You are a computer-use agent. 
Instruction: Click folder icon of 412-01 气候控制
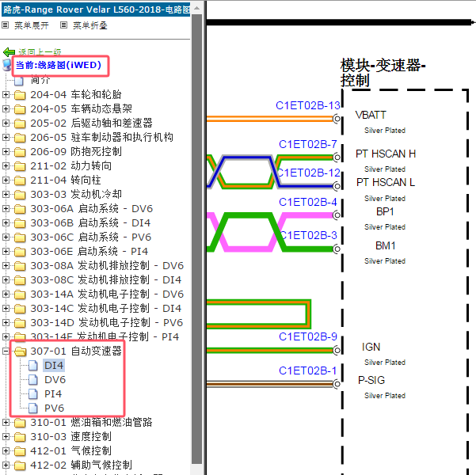(x=20, y=451)
